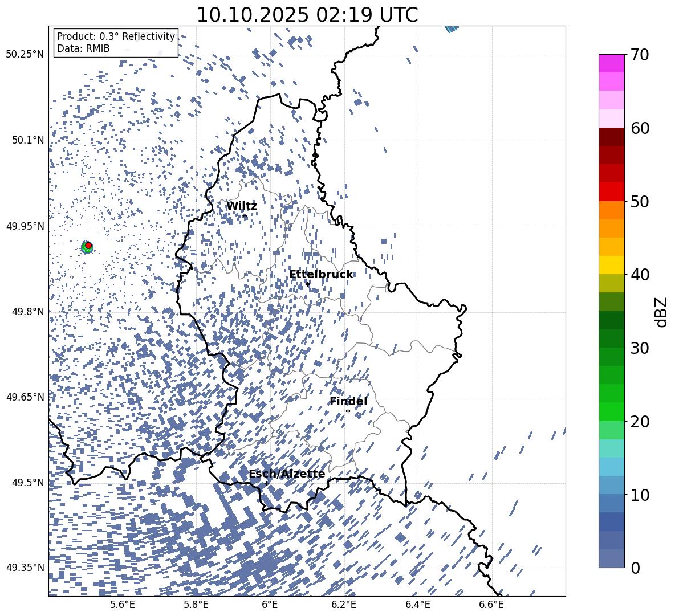Click the 6.4°E longitude label
Viewport: 675px width, 616px height.
(417, 605)
